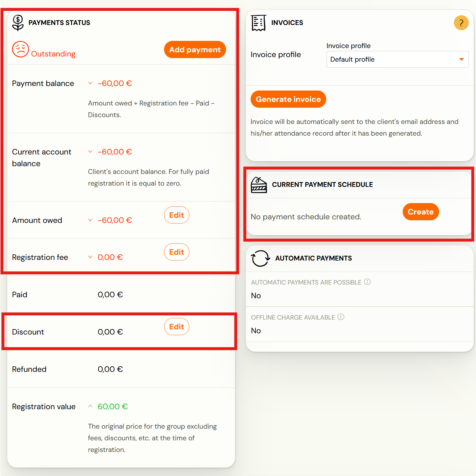Click the Generate invoice button
The height and width of the screenshot is (476, 476).
288,99
